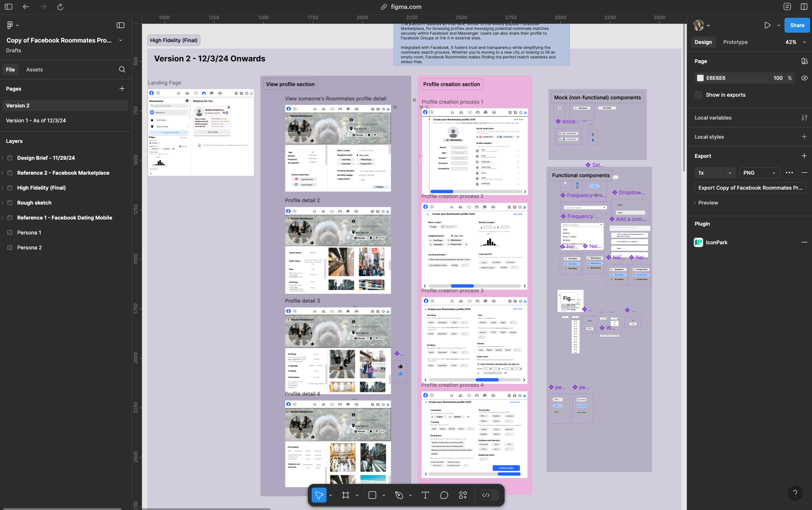Screen dimensions: 812x510
Task: Select the Pen tool
Action: (x=399, y=495)
